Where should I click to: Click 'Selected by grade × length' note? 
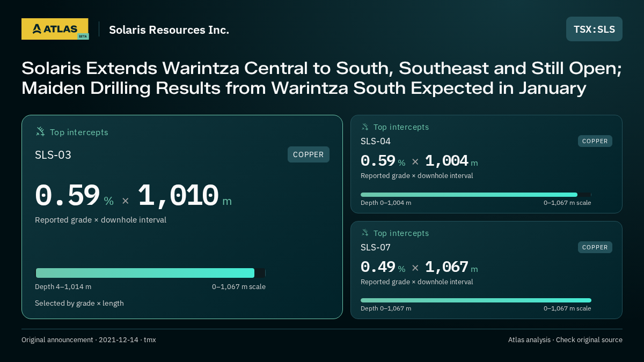pos(79,304)
